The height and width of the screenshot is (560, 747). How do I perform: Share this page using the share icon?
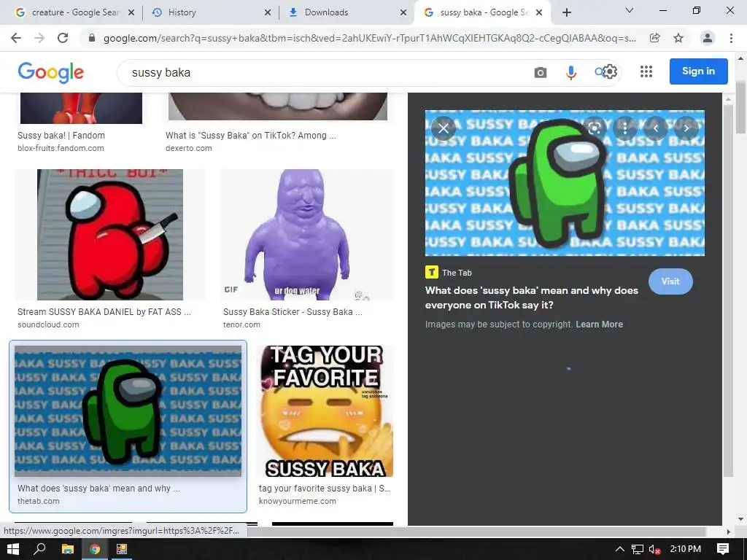click(655, 38)
